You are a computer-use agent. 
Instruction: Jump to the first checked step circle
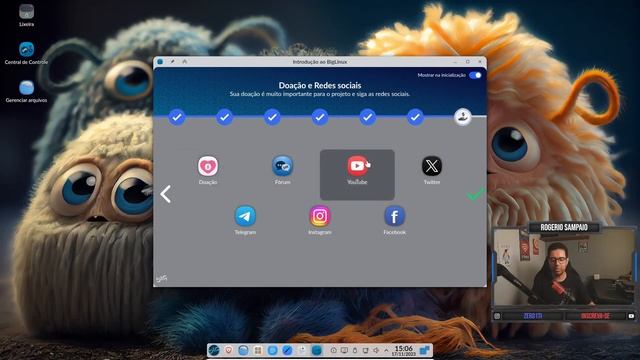click(x=177, y=117)
